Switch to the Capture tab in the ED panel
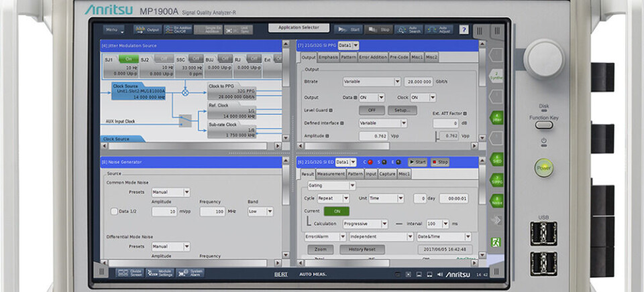 tap(387, 174)
